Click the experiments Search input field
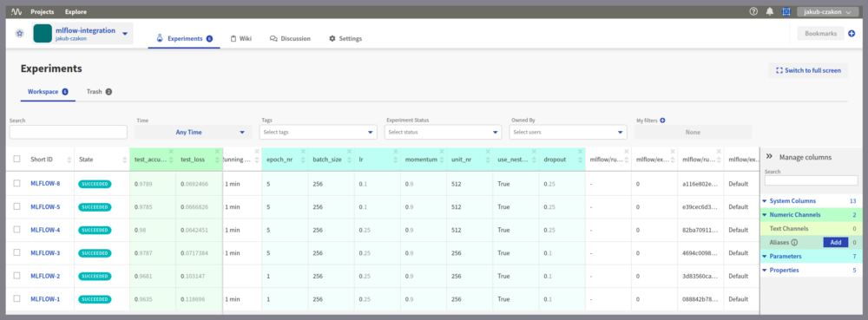Screen dimensions: 868x320 point(68,132)
